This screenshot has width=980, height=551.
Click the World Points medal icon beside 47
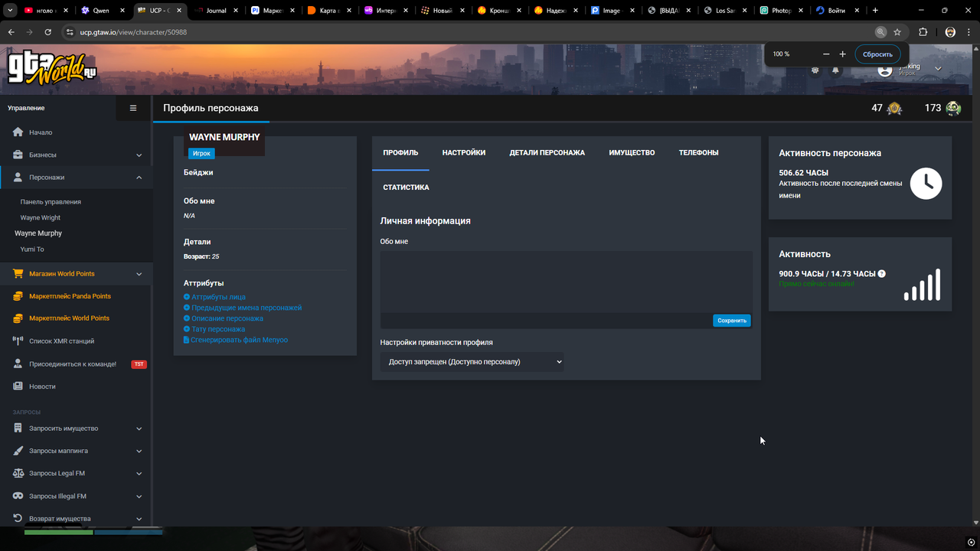coord(894,109)
